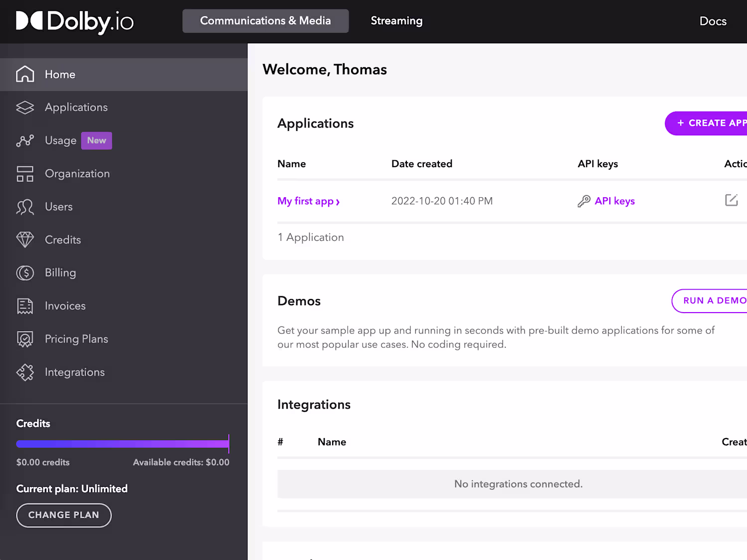Click the Billing dollar coin icon
Screen dimensions: 747x560
pos(25,273)
